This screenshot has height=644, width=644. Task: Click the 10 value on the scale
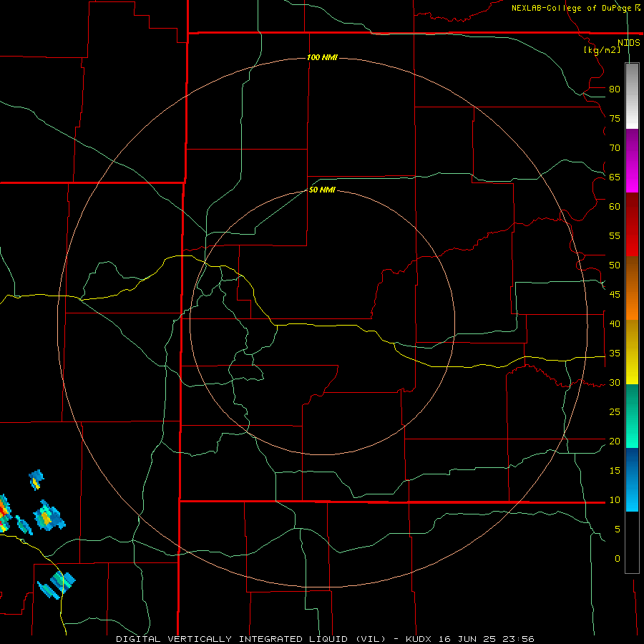pyautogui.click(x=615, y=500)
